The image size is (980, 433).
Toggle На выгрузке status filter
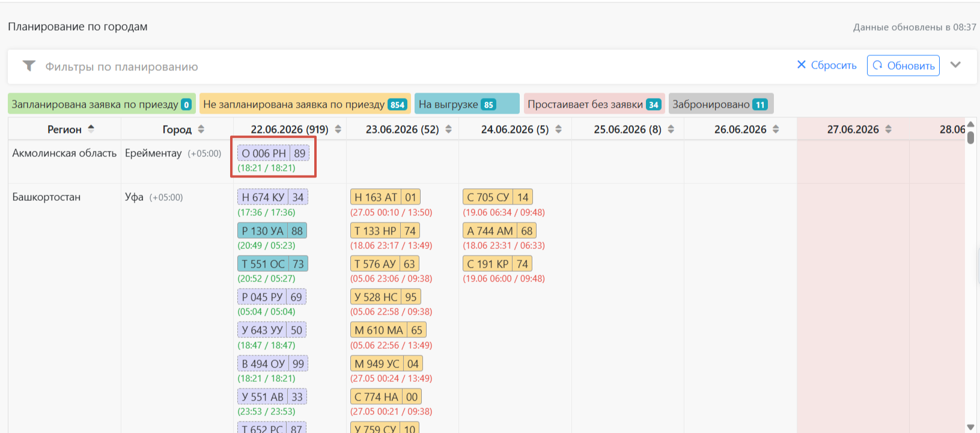467,104
